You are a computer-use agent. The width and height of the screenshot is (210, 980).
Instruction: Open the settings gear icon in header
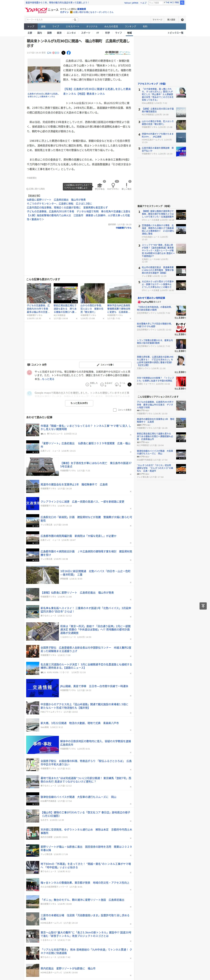click(x=182, y=20)
